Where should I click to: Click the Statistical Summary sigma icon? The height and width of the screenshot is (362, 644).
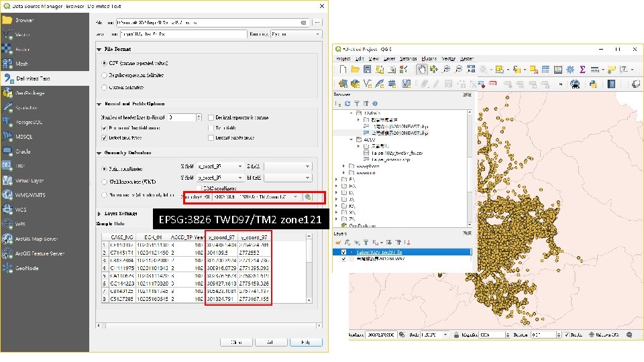click(x=582, y=69)
